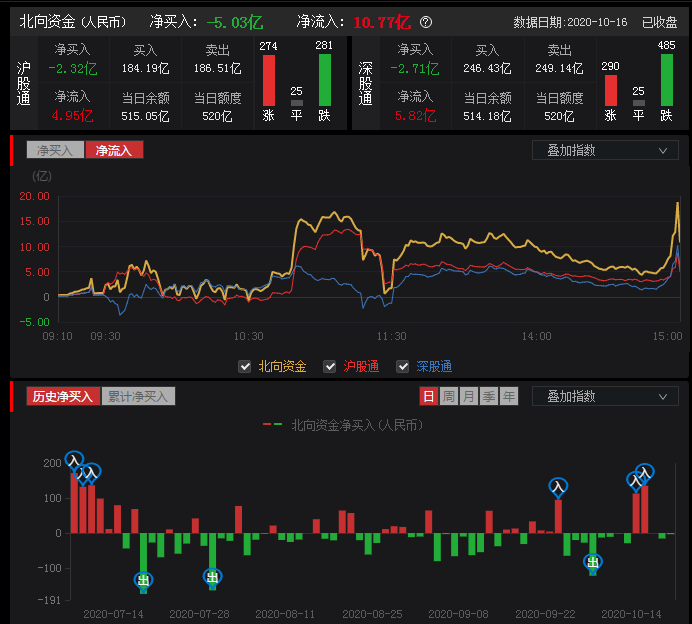
Task: Click the 深股通 买入 value 246.43亿
Action: [x=487, y=68]
